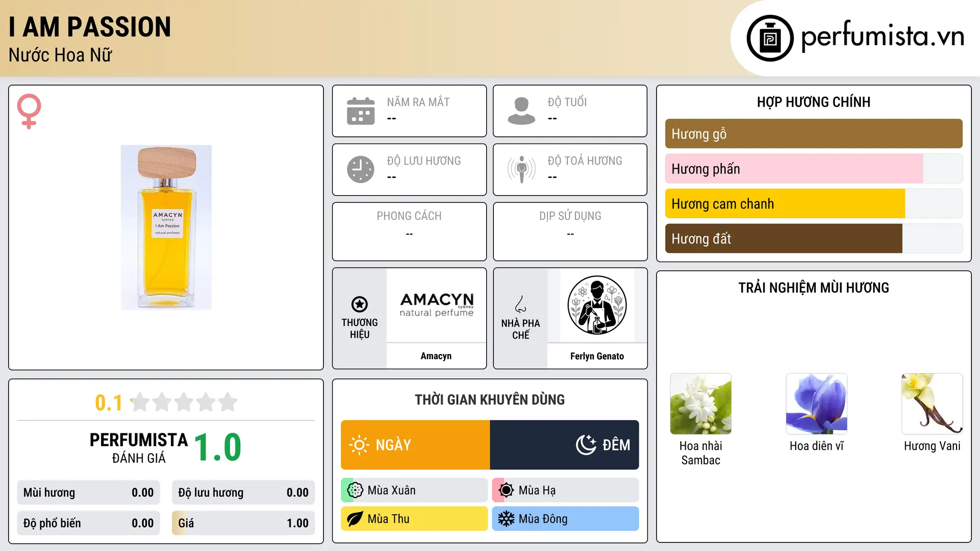980x551 pixels.
Task: Click the Năm ra mắt label
Action: tap(418, 102)
